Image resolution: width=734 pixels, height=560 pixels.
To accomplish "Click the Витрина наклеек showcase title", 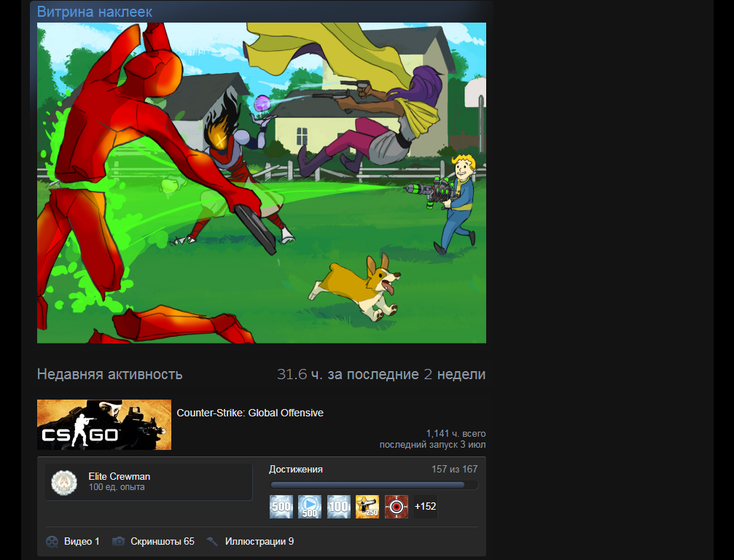I will point(95,12).
